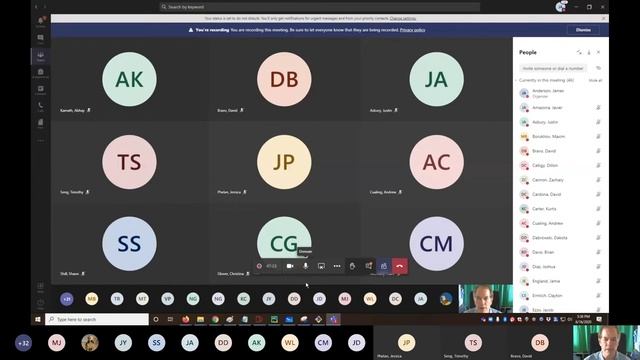
Task: Open more actions ellipsis in meeting toolbar
Action: pyautogui.click(x=337, y=266)
